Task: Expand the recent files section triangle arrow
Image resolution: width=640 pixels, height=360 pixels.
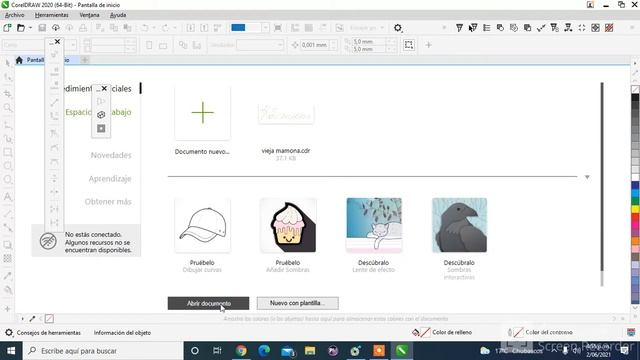Action: 587,177
